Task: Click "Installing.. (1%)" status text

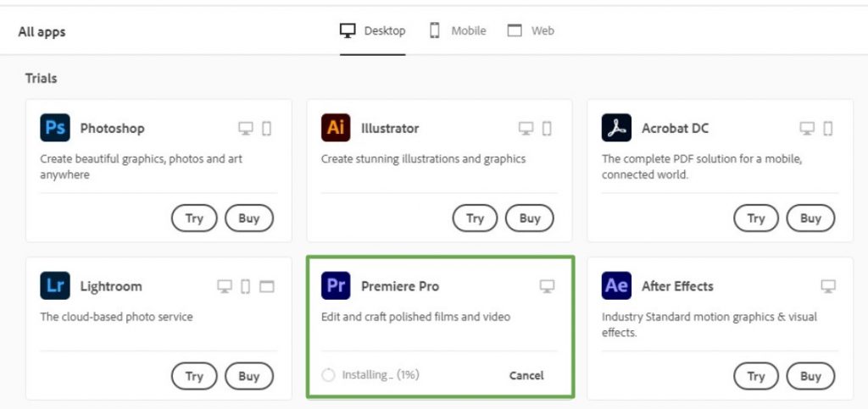Action: point(381,375)
